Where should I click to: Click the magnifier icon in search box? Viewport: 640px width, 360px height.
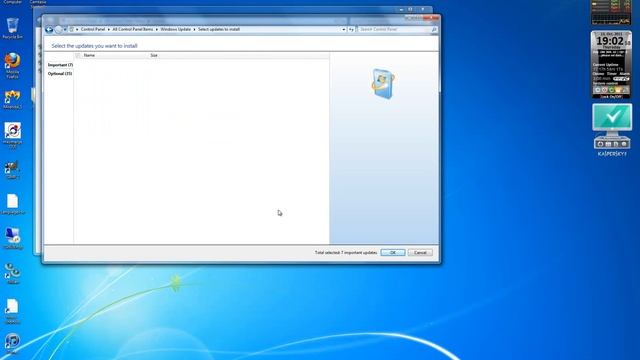click(x=434, y=29)
